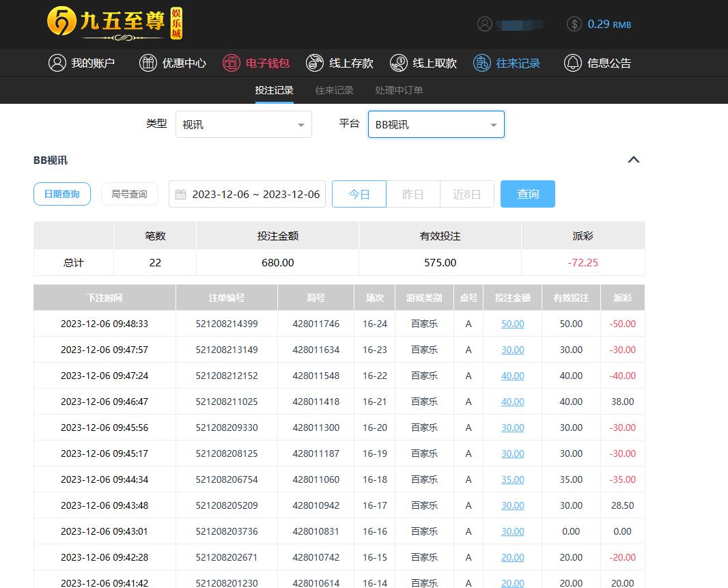728x588 pixels.
Task: Open 线上存款 deposit icon
Action: pos(315,63)
